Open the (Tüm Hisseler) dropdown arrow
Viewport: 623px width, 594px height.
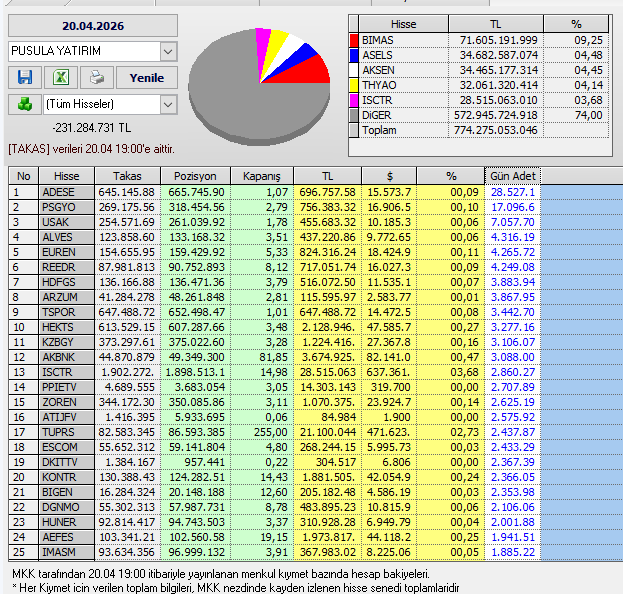point(168,104)
